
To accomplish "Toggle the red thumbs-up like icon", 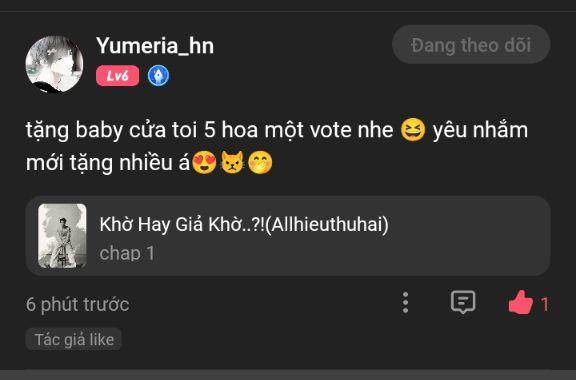I will tap(521, 302).
